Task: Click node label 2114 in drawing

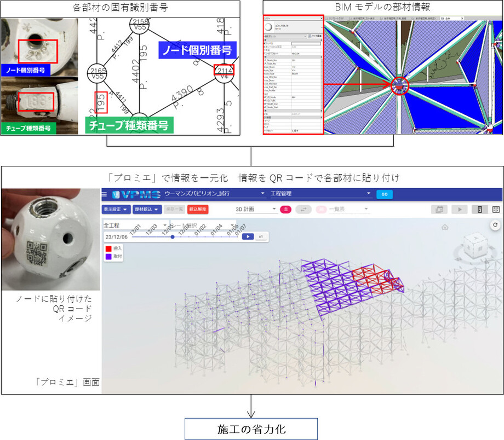Action: click(x=225, y=71)
